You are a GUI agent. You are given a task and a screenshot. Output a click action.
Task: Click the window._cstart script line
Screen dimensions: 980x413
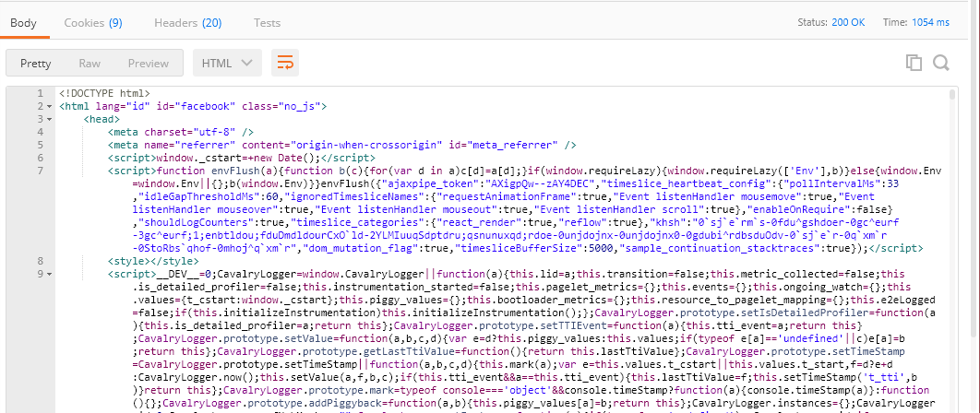[241, 158]
